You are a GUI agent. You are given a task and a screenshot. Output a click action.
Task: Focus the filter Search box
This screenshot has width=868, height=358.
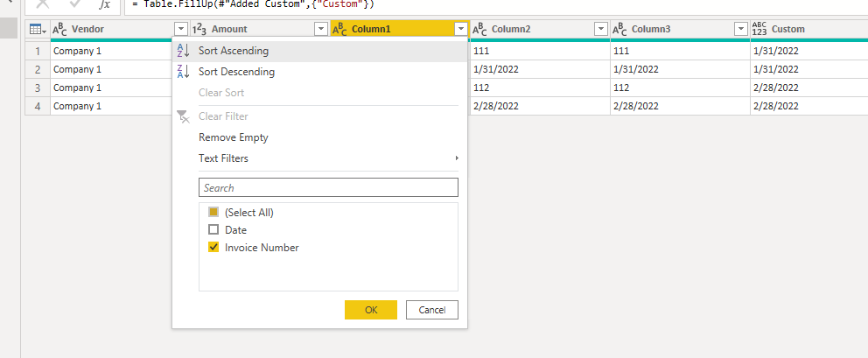pos(328,187)
